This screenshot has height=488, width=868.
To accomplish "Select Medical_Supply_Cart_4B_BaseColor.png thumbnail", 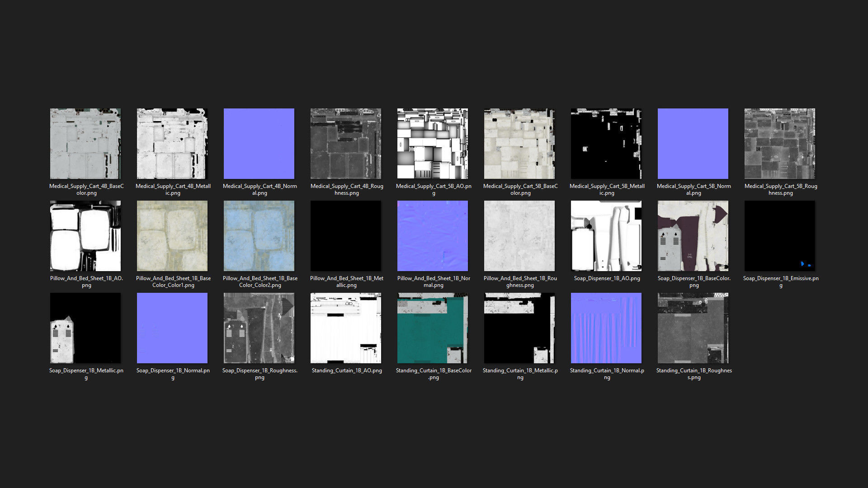I will (x=85, y=144).
